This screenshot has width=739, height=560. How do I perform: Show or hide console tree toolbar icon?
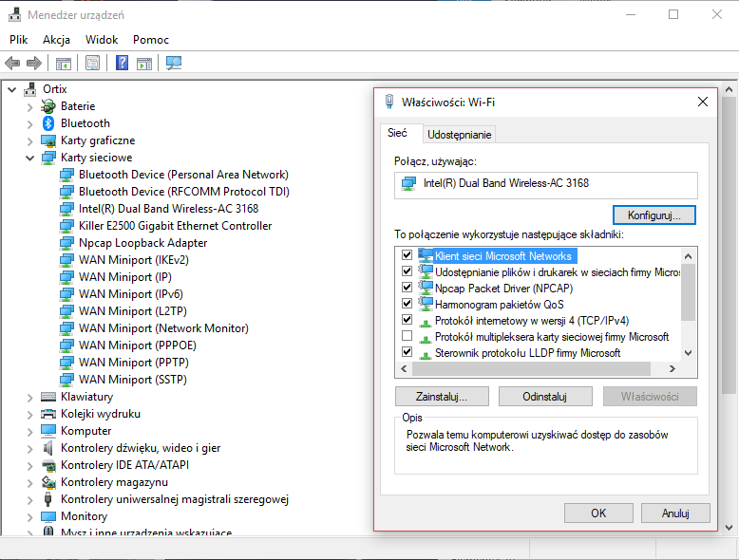point(63,63)
